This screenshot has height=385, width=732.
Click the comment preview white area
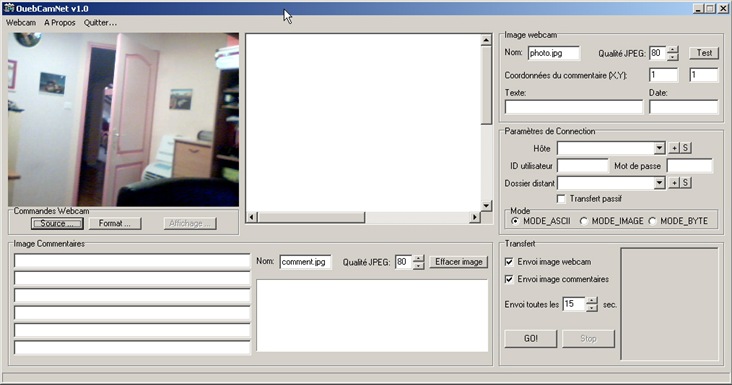pyautogui.click(x=372, y=315)
